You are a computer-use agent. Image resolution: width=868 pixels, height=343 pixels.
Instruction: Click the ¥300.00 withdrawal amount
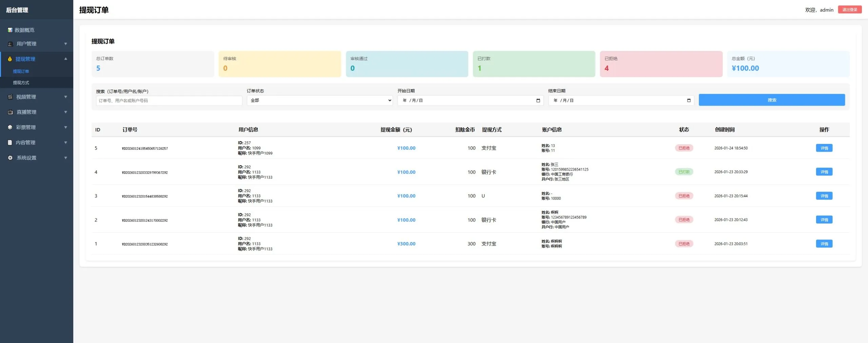click(x=406, y=244)
